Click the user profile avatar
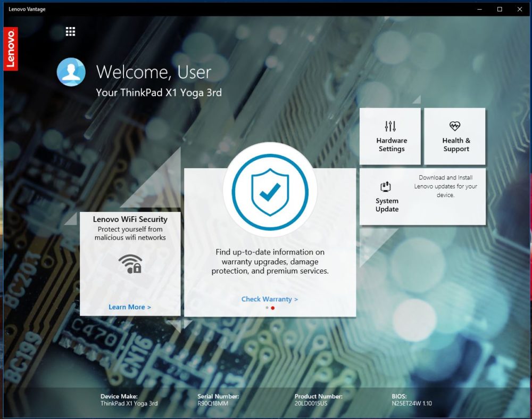The height and width of the screenshot is (419, 532). (71, 72)
